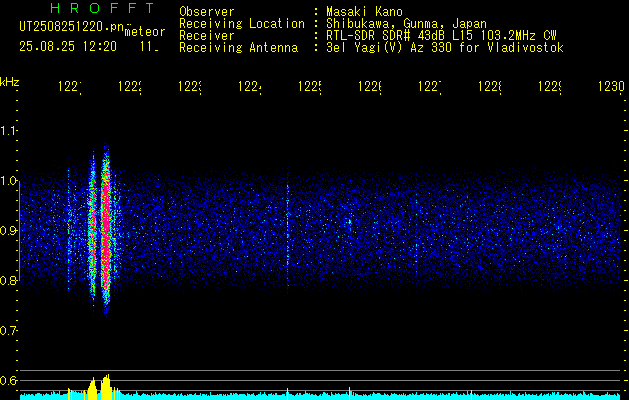Click the kHz axis unit label
Image resolution: width=629 pixels, height=400 pixels.
click(x=10, y=82)
